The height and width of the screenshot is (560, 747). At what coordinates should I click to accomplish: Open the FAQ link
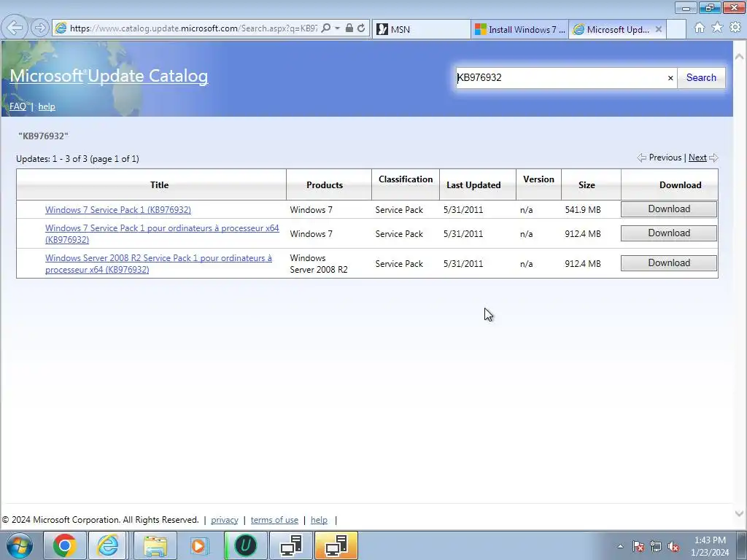click(x=18, y=106)
